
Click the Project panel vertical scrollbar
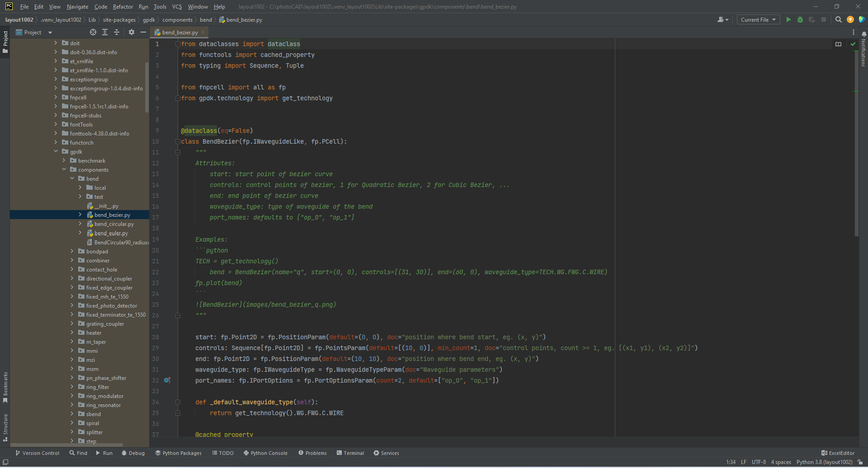click(147, 87)
